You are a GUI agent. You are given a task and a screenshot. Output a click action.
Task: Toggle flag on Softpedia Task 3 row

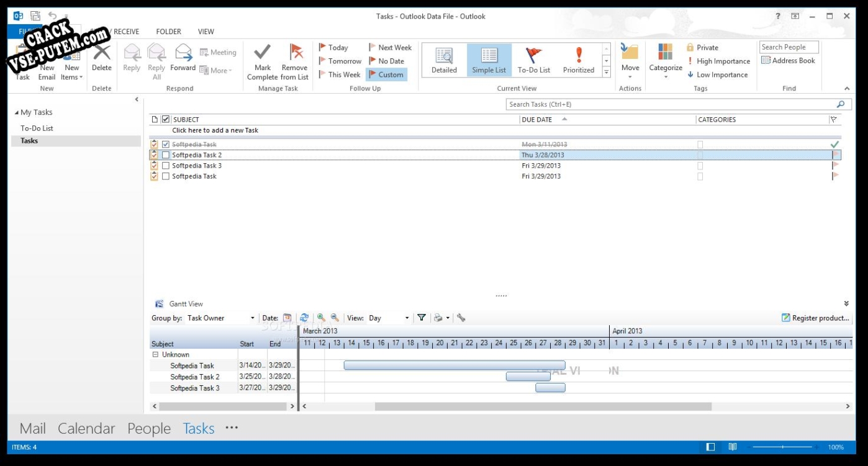click(x=836, y=166)
